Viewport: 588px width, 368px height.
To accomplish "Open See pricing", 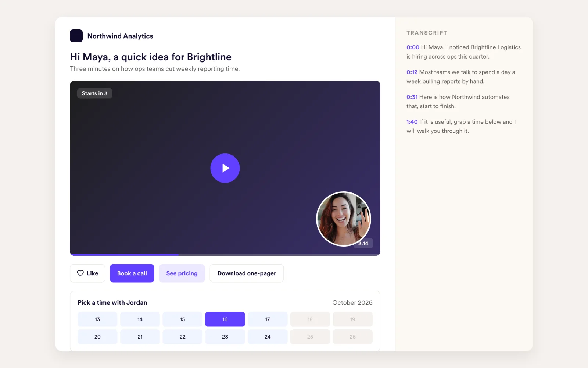I will point(182,273).
